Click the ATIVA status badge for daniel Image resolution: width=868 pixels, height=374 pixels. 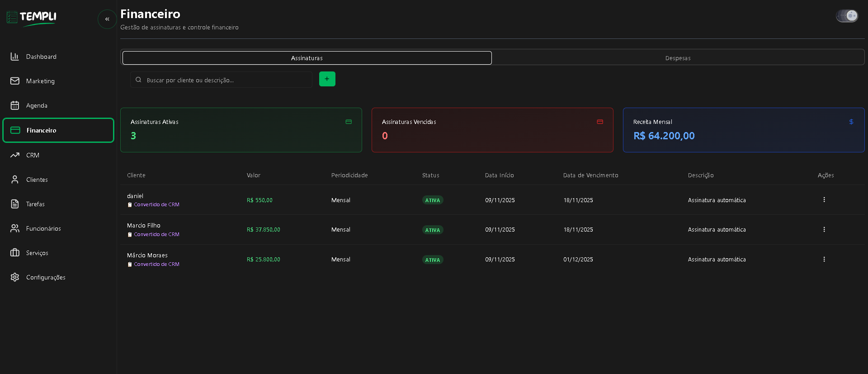pos(433,200)
